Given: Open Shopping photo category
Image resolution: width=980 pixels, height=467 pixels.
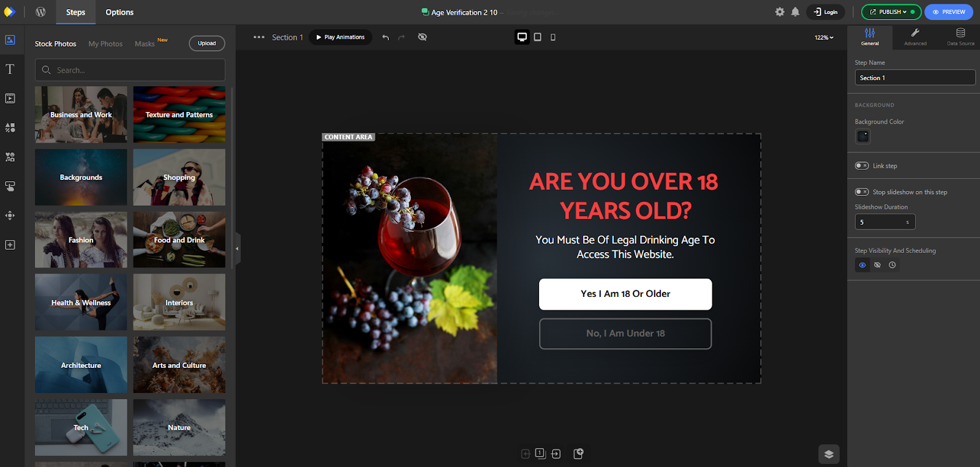Looking at the screenshot, I should pos(179,177).
